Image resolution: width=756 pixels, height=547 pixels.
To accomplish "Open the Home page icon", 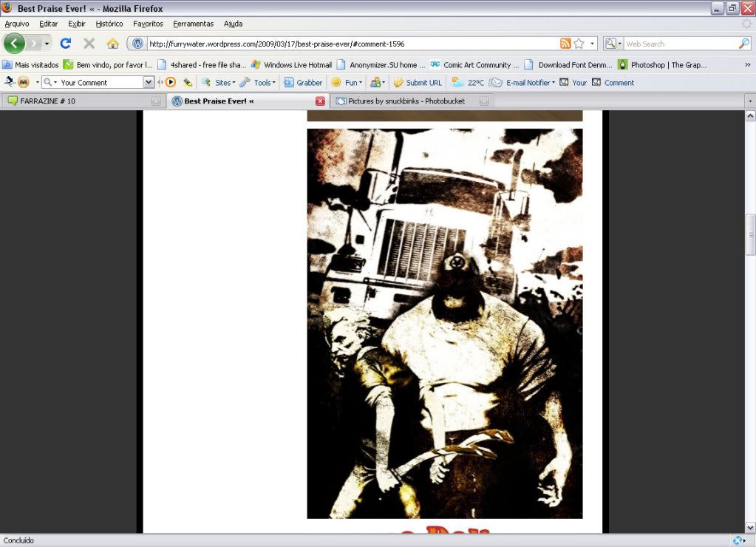I will point(113,44).
